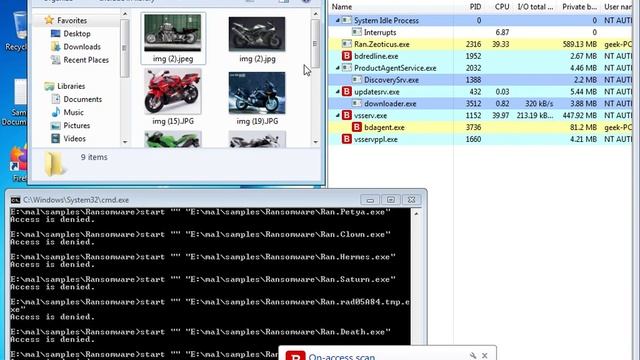The width and height of the screenshot is (640, 360).
Task: Click vsservppl.exe Bitdefender icon
Action: (x=347, y=139)
